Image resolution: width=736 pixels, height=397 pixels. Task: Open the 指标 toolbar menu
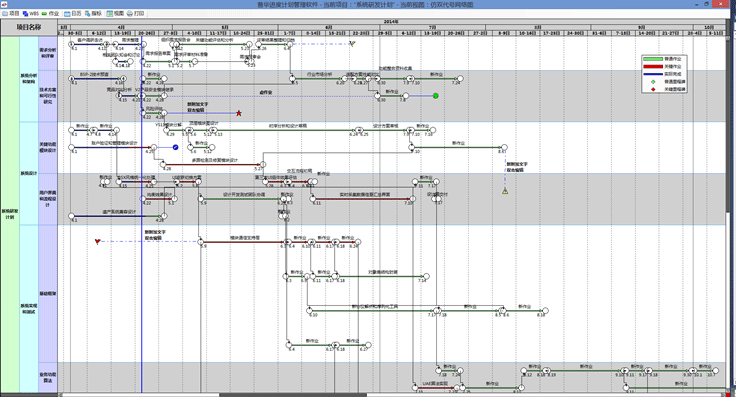click(93, 14)
